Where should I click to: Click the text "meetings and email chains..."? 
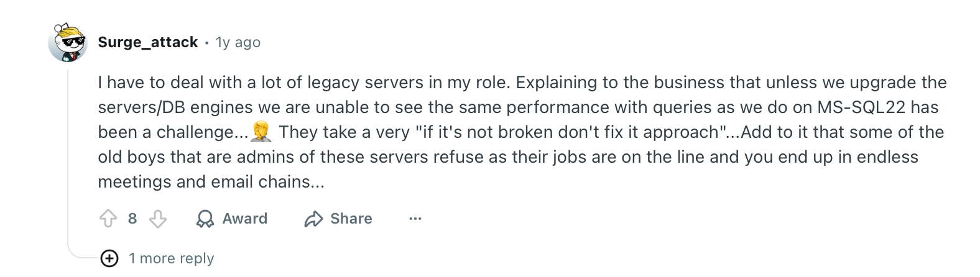211,181
